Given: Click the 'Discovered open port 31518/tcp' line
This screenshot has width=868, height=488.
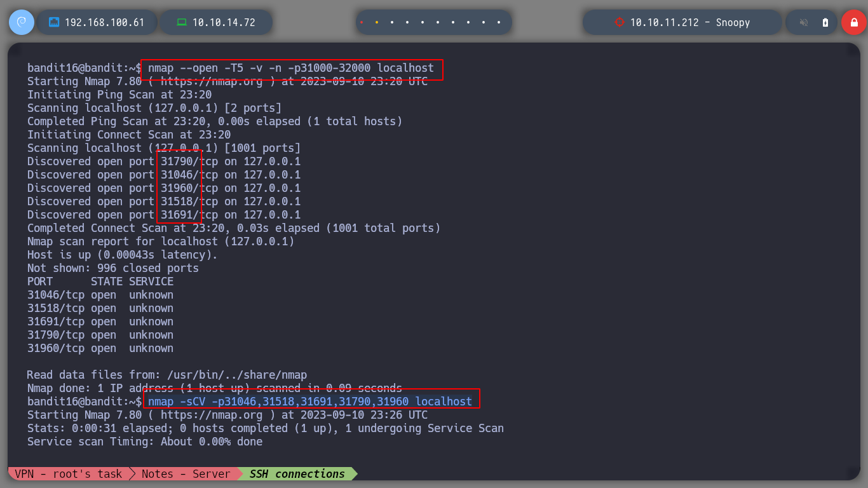Looking at the screenshot, I should (x=164, y=201).
